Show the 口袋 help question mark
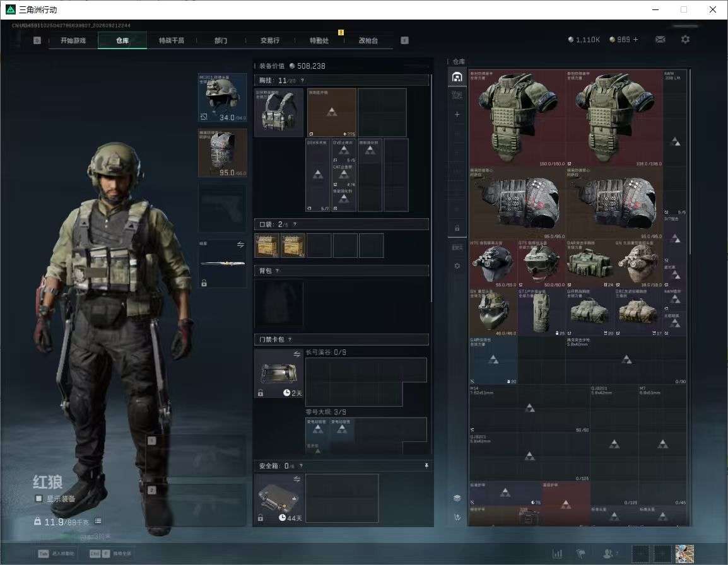This screenshot has width=728, height=565. coord(295,224)
